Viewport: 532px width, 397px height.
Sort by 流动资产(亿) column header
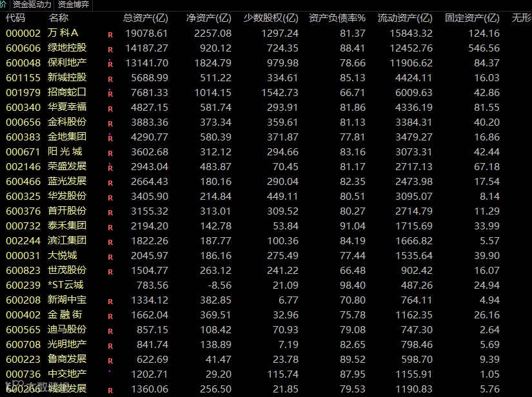405,18
